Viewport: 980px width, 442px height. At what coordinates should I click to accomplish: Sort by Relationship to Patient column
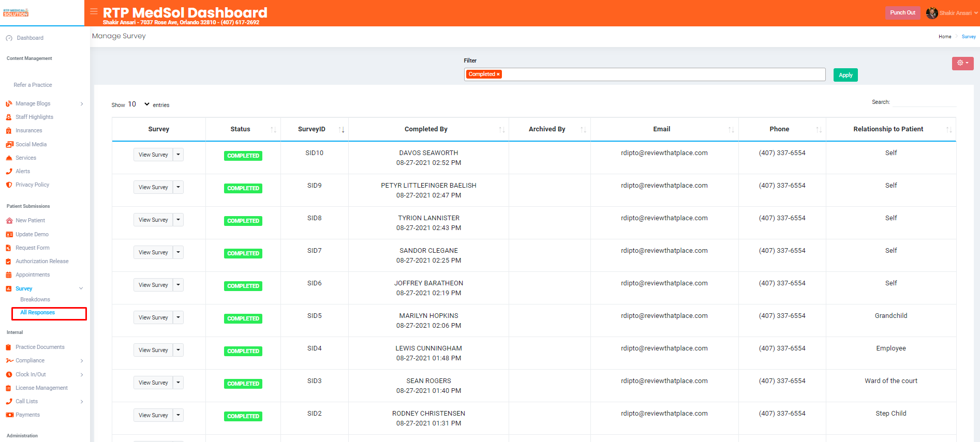click(890, 129)
